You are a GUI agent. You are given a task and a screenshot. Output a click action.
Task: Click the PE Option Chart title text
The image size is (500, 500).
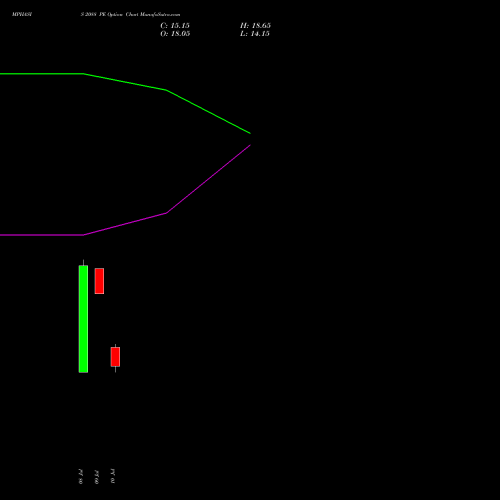click(130, 15)
